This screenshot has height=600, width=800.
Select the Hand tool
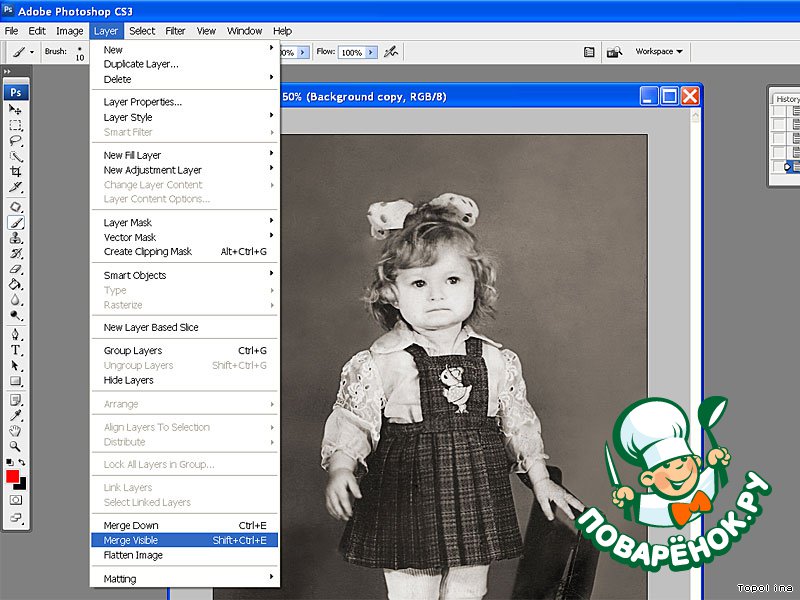click(x=16, y=430)
